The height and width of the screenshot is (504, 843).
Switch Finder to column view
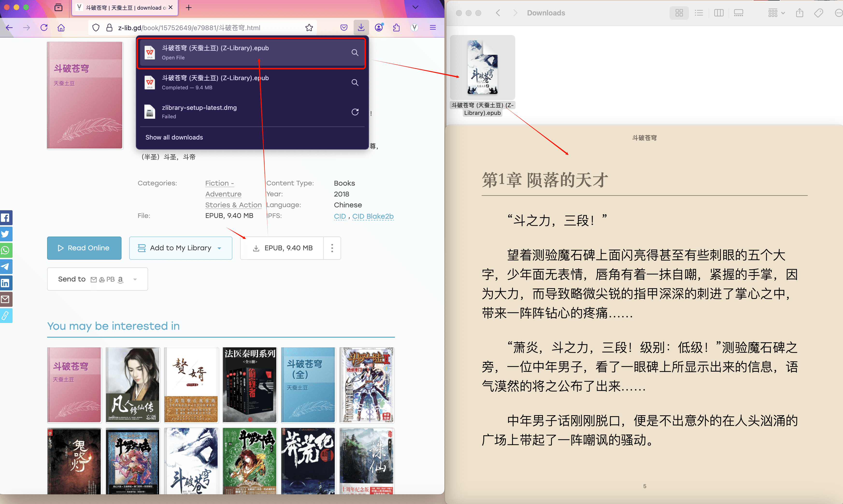click(719, 13)
